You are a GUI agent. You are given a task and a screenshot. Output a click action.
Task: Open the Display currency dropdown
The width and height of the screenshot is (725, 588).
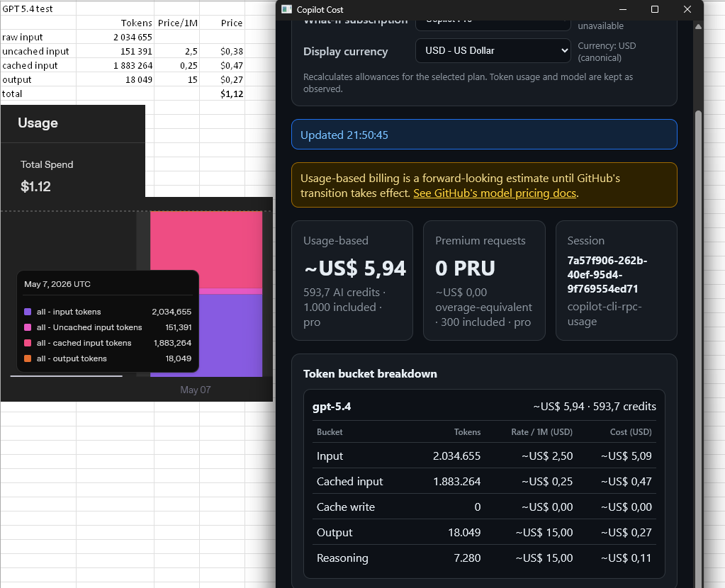coord(493,50)
